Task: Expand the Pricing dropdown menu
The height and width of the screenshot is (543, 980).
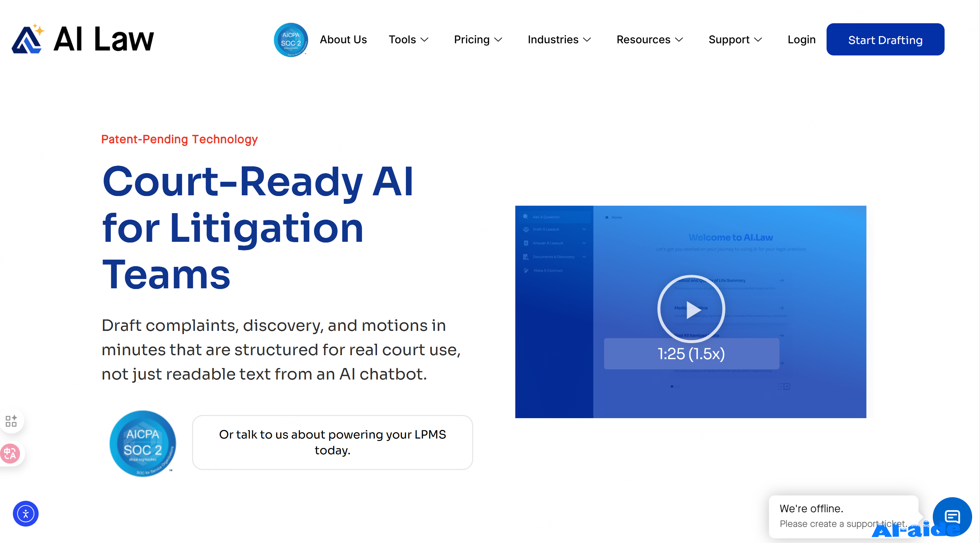Action: point(478,40)
